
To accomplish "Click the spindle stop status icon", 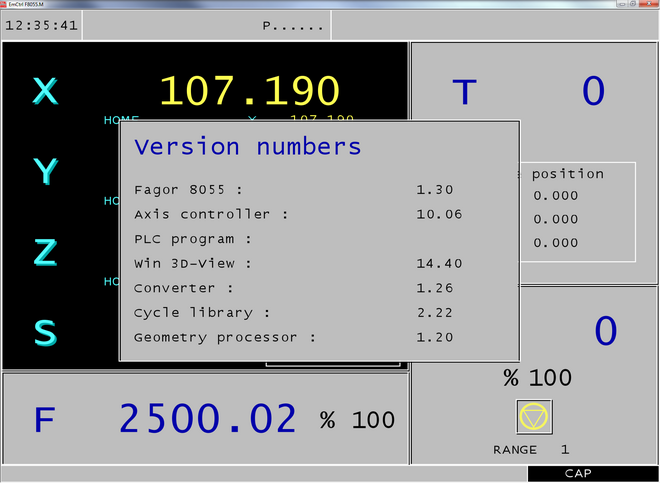I will coord(536,416).
